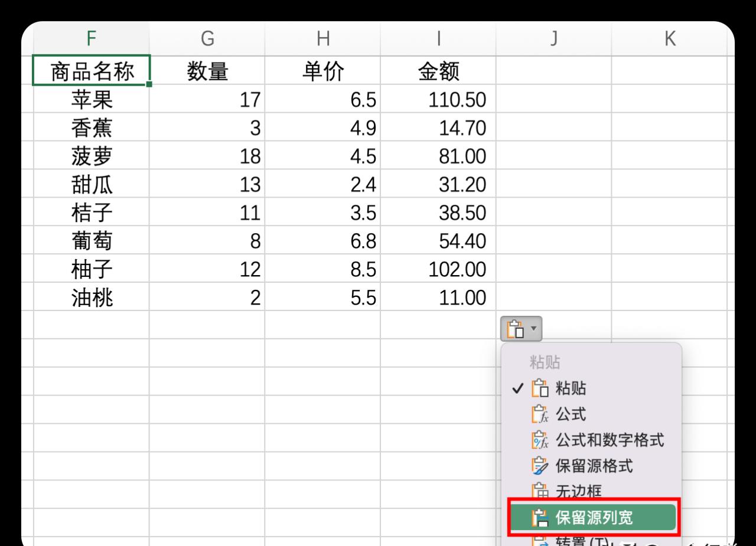Click the 桔子 cell
Viewport: 756px width, 546px height.
pyautogui.click(x=92, y=213)
